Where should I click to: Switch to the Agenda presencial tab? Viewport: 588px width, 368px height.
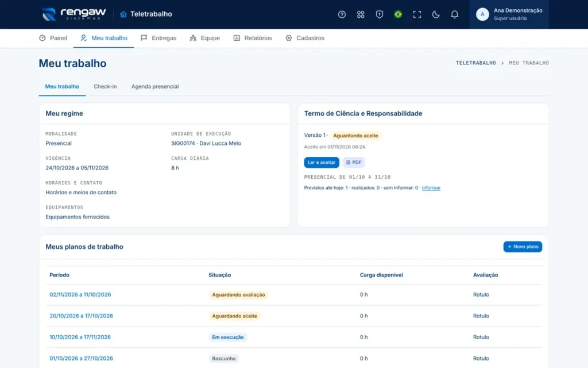[155, 86]
